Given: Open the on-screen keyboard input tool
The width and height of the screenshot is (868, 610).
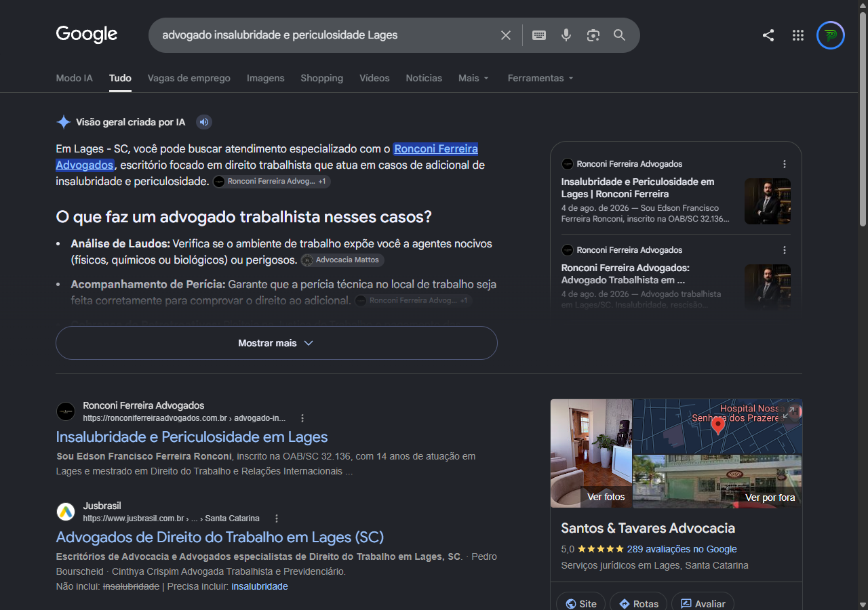Looking at the screenshot, I should point(539,35).
